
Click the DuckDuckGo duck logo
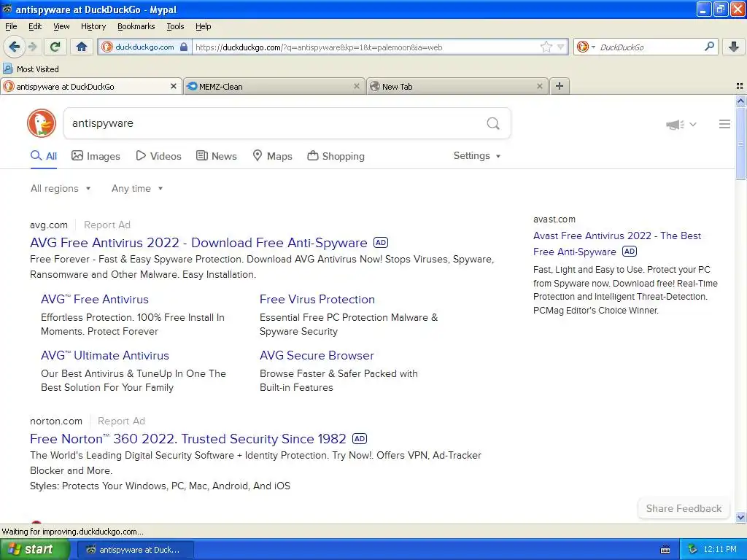point(42,123)
